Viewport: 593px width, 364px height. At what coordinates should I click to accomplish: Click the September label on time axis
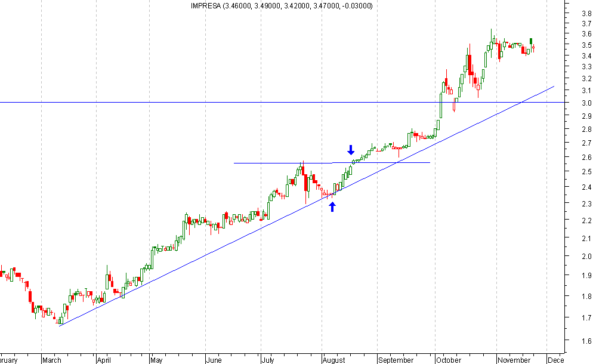[x=396, y=360]
